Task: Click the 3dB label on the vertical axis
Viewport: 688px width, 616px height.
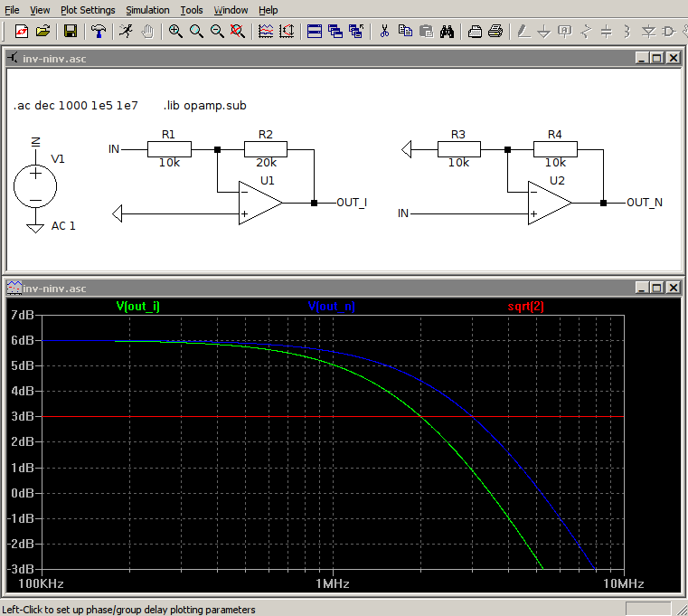Action: pos(23,416)
